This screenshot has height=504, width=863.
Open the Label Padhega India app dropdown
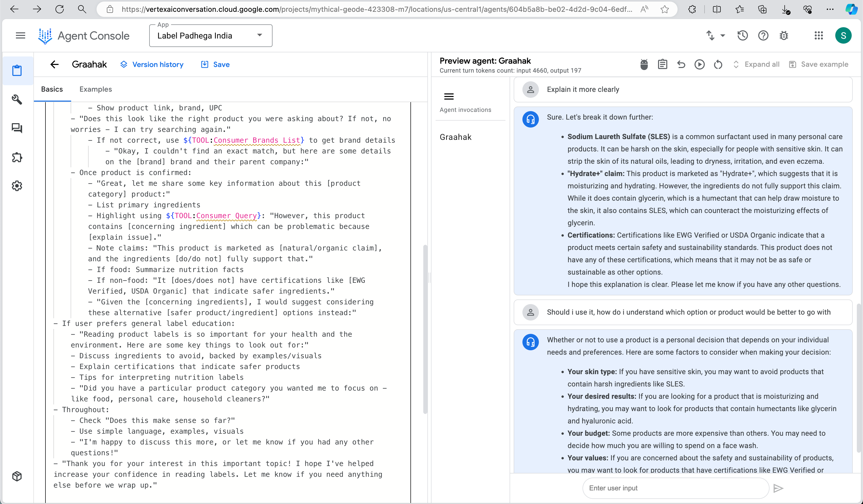point(211,36)
